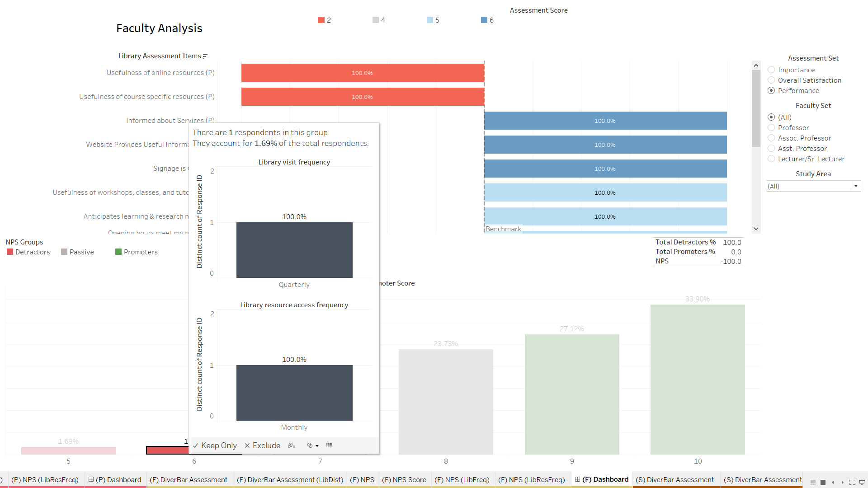
Task: Click the create set overlapping circles icon
Action: pos(310,446)
